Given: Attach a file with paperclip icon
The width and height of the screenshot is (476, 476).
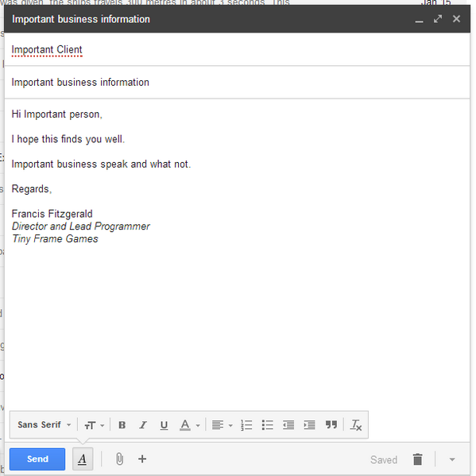Looking at the screenshot, I should point(120,459).
